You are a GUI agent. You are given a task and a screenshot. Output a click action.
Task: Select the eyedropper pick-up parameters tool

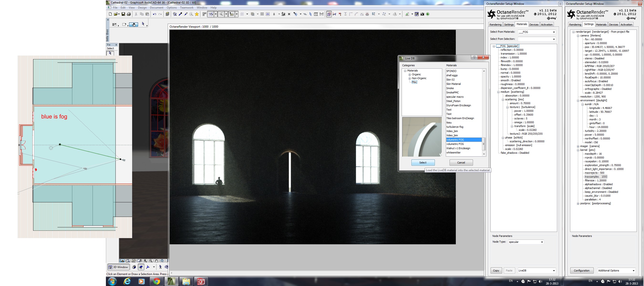(180, 14)
